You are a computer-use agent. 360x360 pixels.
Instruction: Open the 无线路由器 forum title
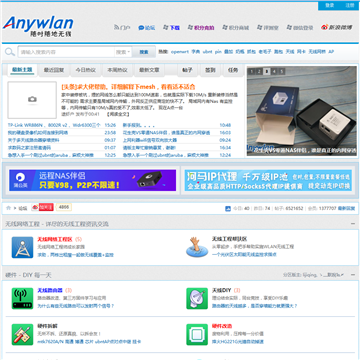(50, 290)
